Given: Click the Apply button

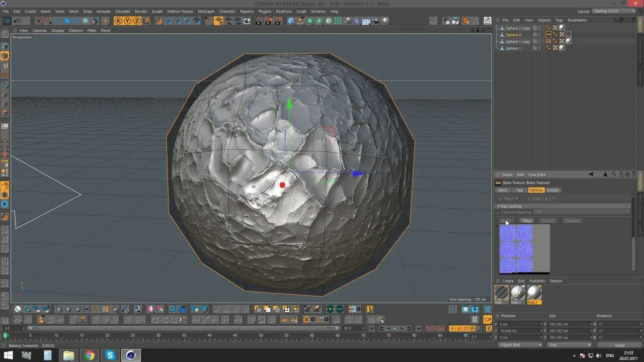Looking at the screenshot, I should click(619, 345).
